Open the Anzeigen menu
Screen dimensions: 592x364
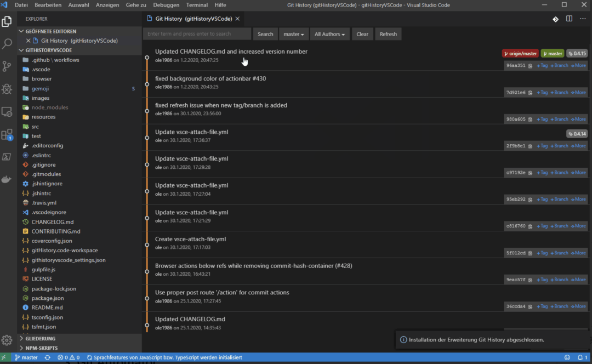point(107,5)
